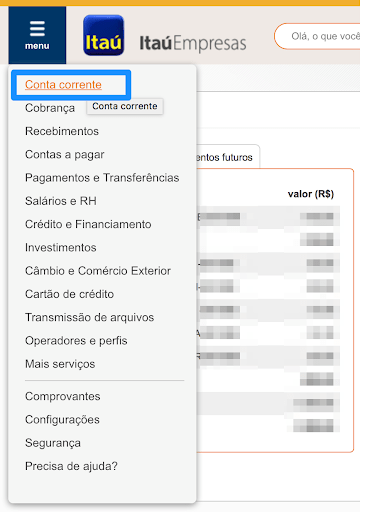Open Crédito e Financiamento
The image size is (377, 512).
pos(88,224)
